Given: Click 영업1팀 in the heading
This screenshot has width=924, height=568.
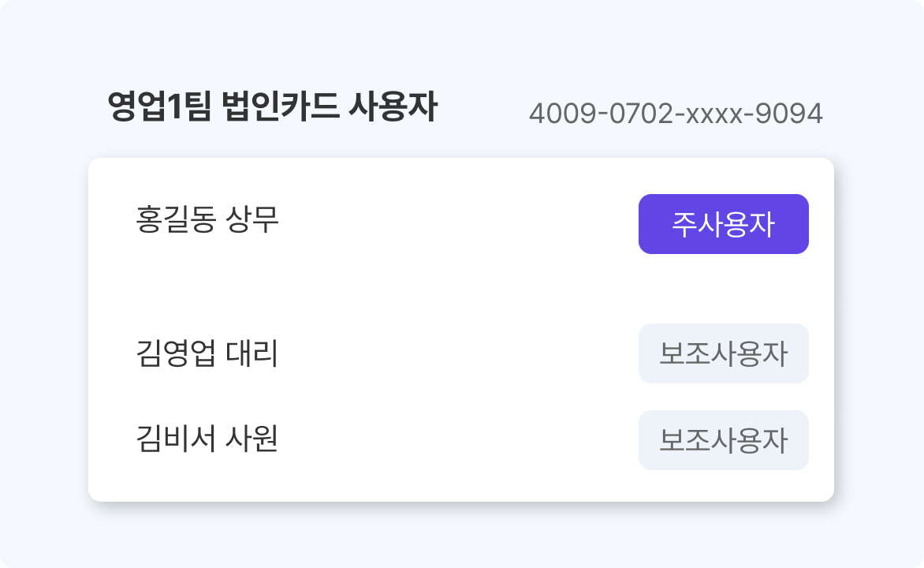Looking at the screenshot, I should coord(159,108).
